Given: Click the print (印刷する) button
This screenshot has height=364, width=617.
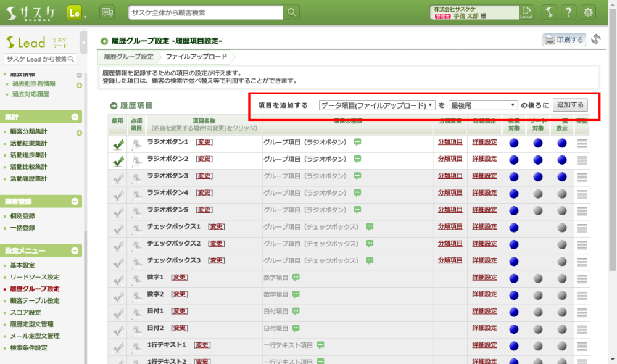Looking at the screenshot, I should pos(564,40).
